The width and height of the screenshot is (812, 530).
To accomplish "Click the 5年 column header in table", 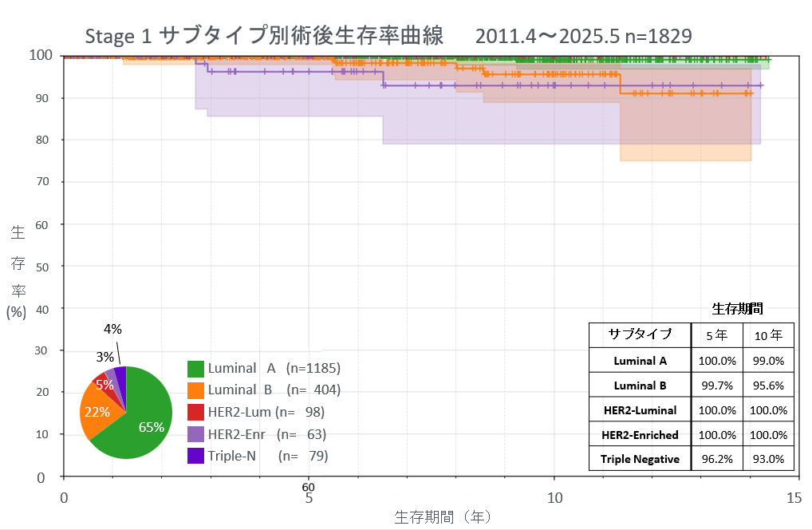I will point(717,334).
